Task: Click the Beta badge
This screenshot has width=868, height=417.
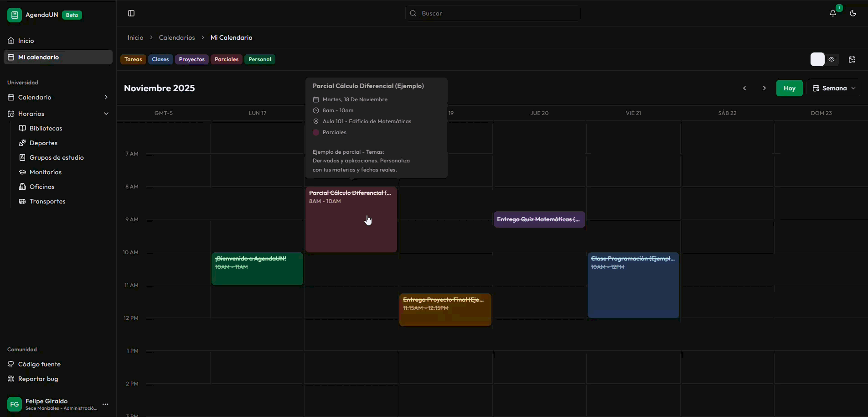Action: point(72,15)
